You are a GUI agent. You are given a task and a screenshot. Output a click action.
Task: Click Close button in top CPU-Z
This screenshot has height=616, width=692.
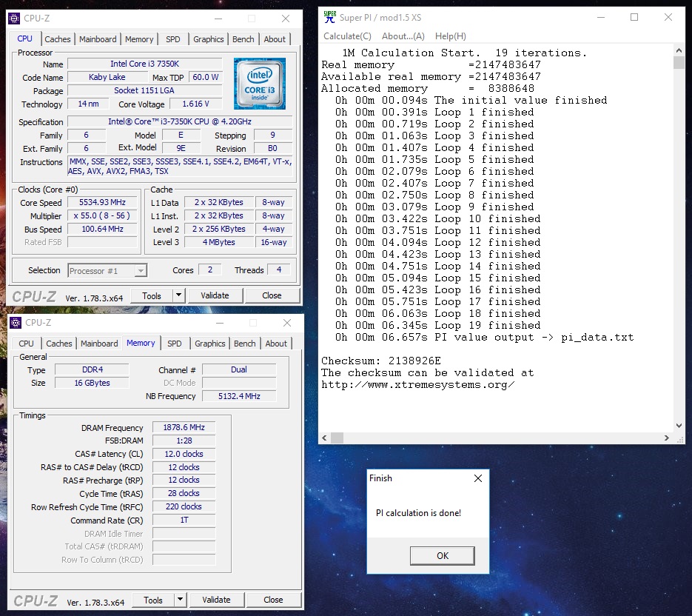pos(272,295)
